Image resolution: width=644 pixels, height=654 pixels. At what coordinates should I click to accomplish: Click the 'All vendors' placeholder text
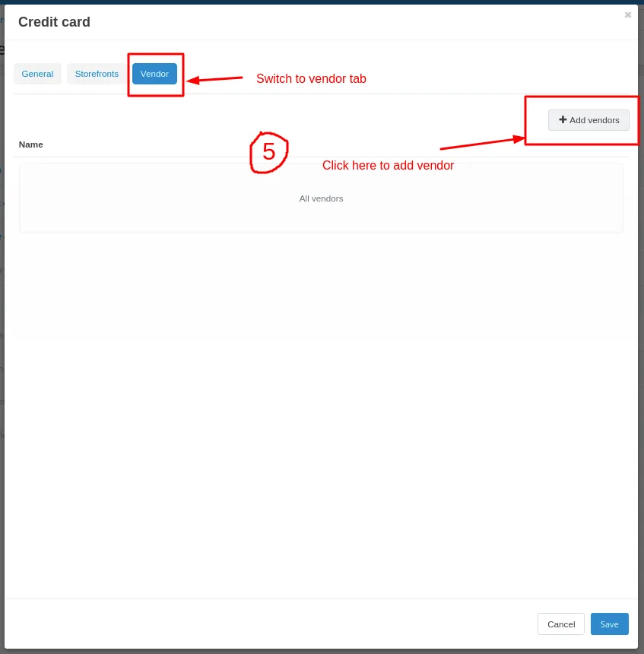click(x=321, y=198)
